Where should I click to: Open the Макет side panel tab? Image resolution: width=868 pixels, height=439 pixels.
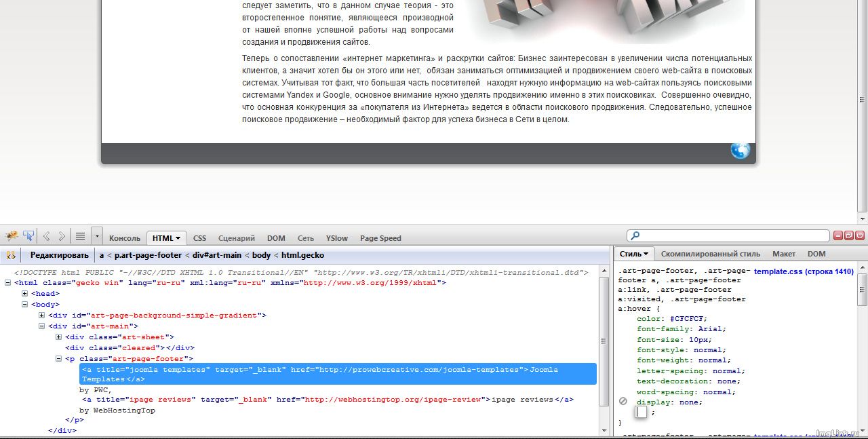tap(783, 254)
